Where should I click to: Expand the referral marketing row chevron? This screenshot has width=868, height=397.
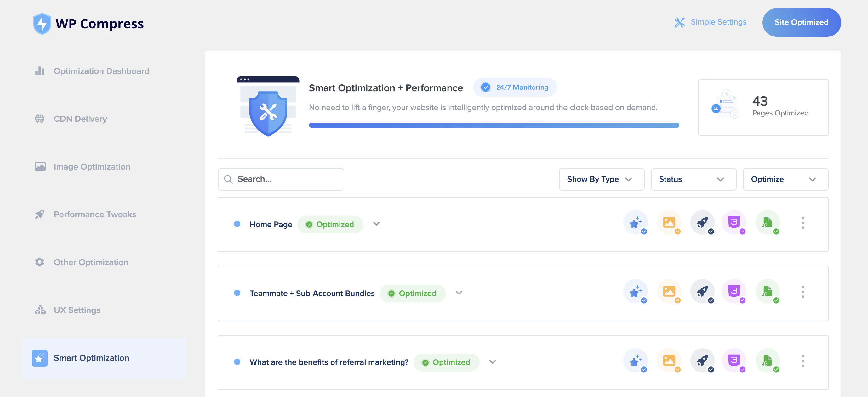tap(493, 362)
